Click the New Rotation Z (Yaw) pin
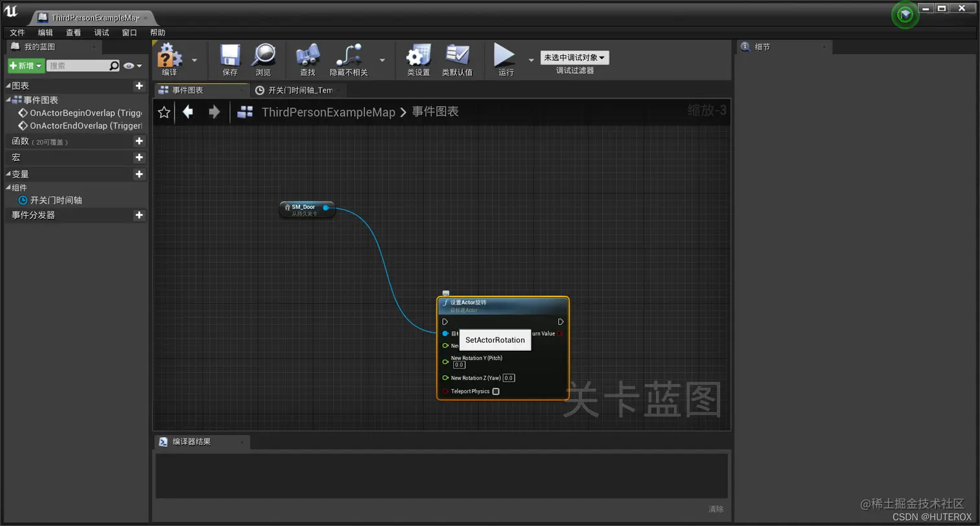This screenshot has height=526, width=980. (445, 377)
